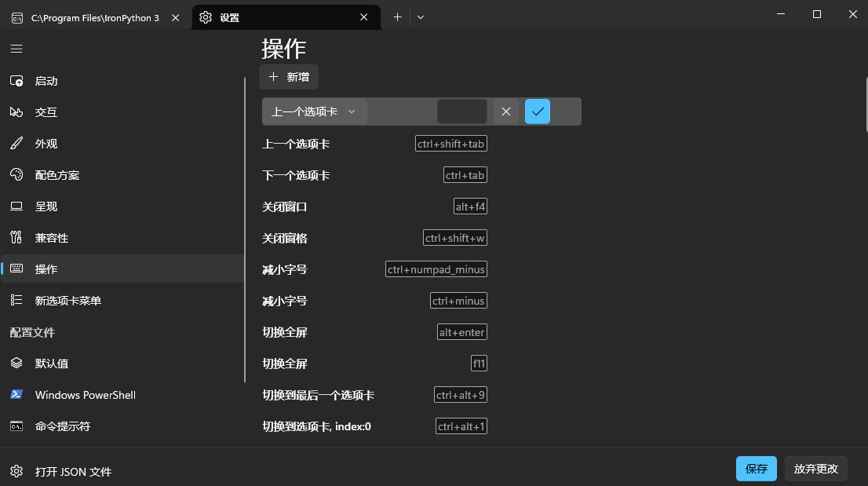Open 配色方案 color palette icon
Screen dimensions: 868x486
click(16, 175)
